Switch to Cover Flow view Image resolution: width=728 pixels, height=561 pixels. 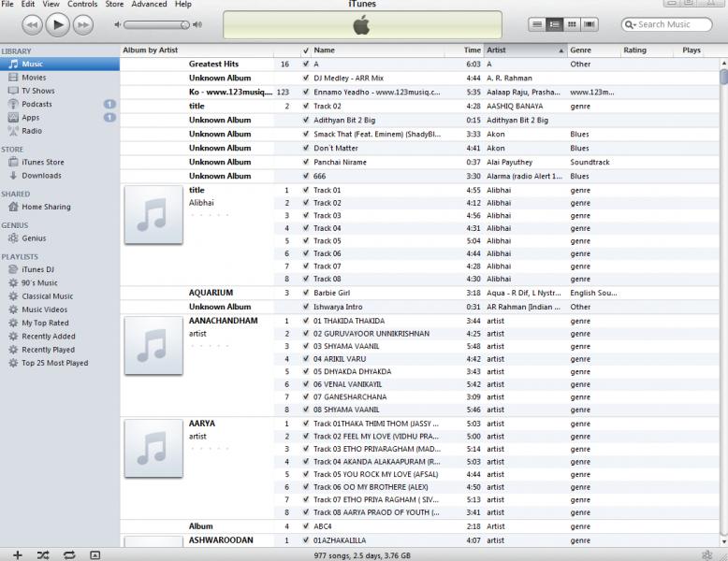(589, 24)
